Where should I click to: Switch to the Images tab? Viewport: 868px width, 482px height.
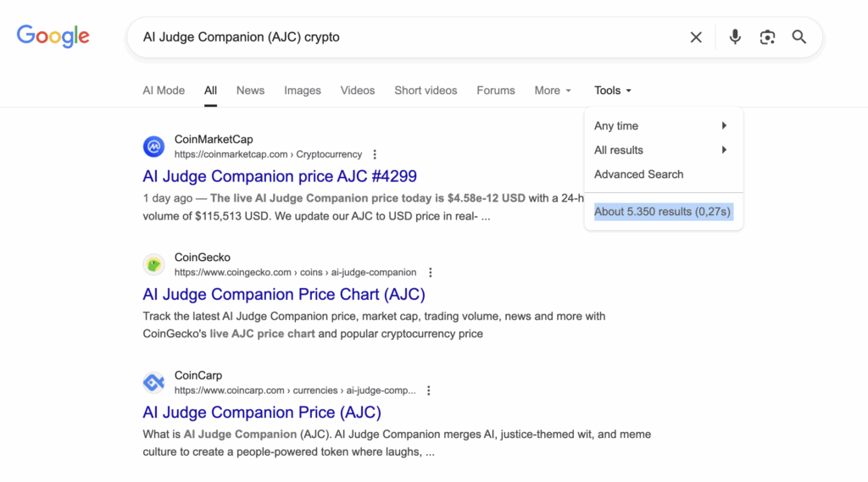point(303,91)
